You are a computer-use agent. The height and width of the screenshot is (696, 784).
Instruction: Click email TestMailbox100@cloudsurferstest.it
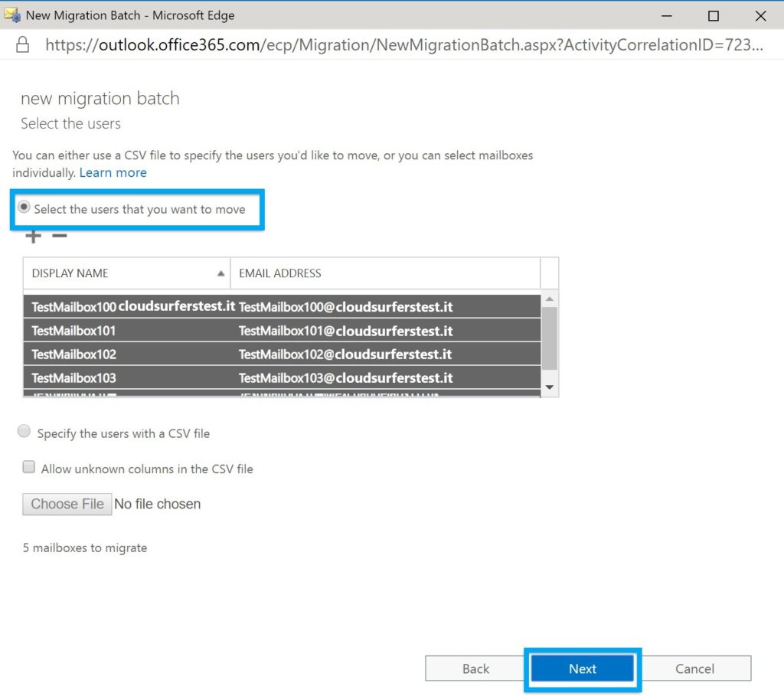345,307
